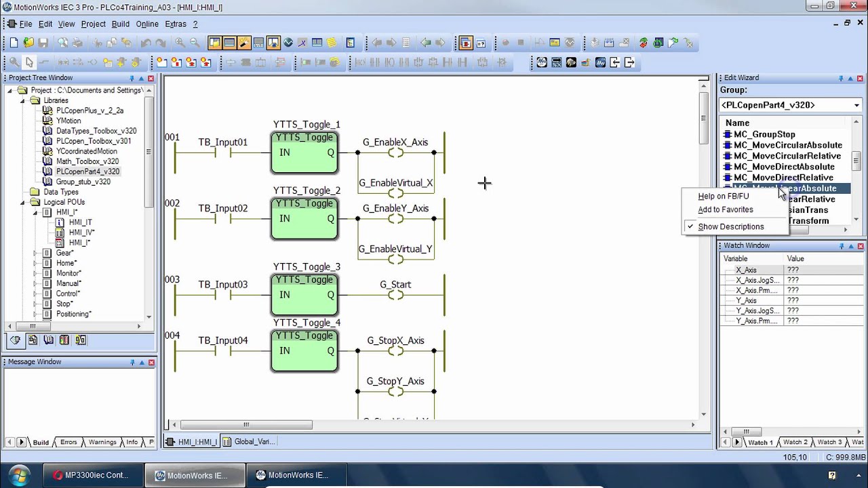This screenshot has width=868, height=488.
Task: Open the Project menu
Action: (93, 24)
